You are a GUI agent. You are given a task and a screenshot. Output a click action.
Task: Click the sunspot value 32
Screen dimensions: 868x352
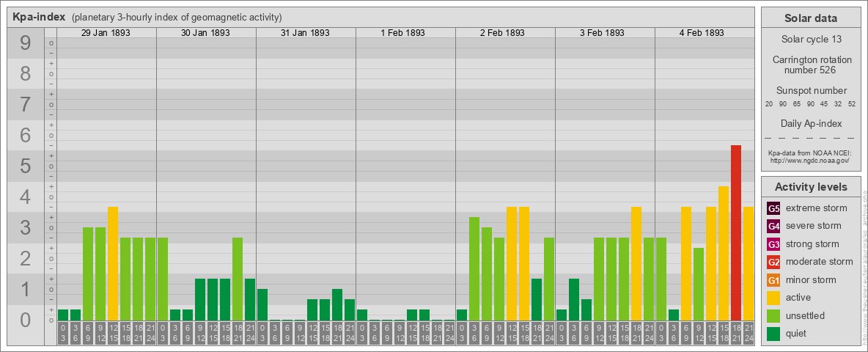(838, 104)
